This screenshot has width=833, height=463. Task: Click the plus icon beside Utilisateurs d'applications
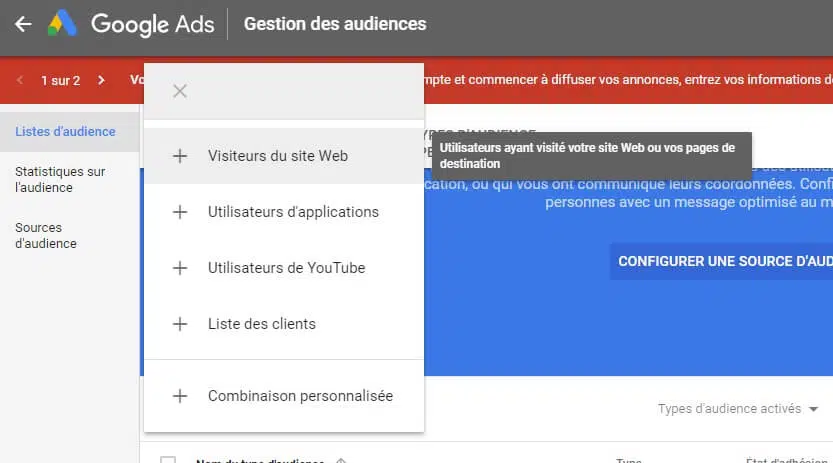click(x=180, y=212)
